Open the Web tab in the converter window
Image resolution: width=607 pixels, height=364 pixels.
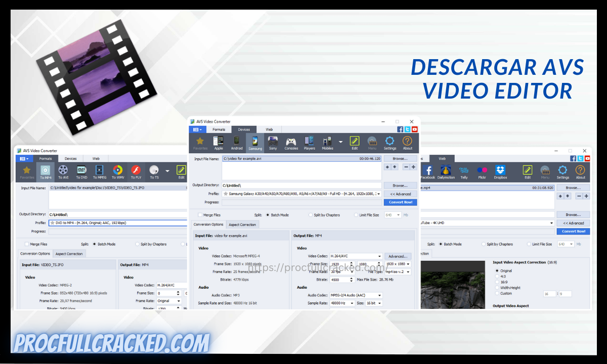(x=269, y=129)
